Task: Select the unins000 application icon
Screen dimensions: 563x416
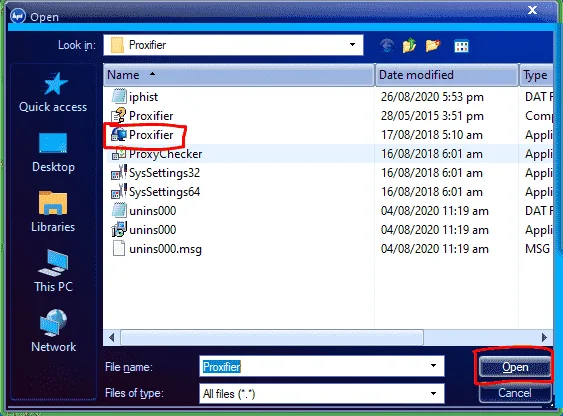Action: 119,230
